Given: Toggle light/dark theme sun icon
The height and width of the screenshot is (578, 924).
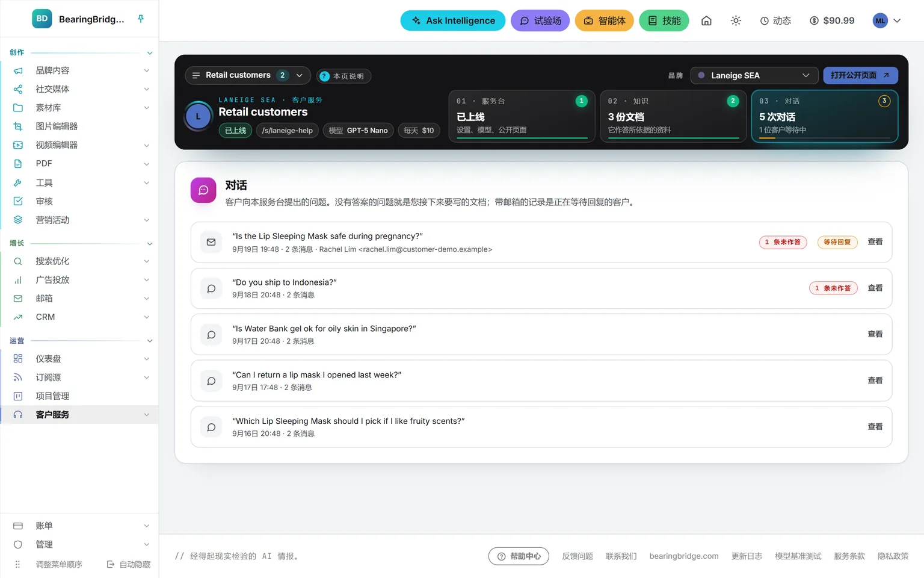Looking at the screenshot, I should click(736, 20).
